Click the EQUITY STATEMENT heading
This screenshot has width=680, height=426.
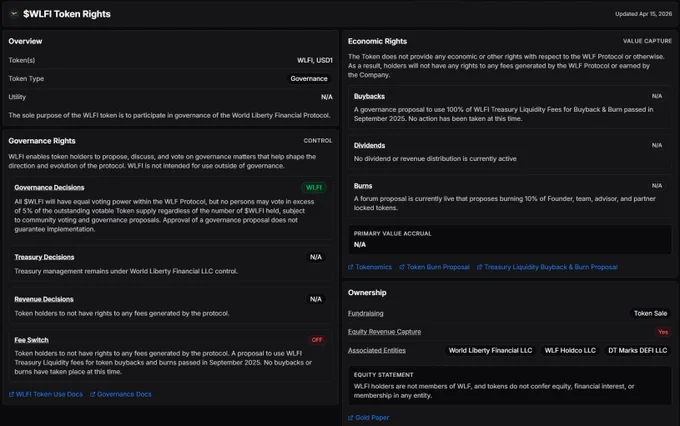pos(383,375)
